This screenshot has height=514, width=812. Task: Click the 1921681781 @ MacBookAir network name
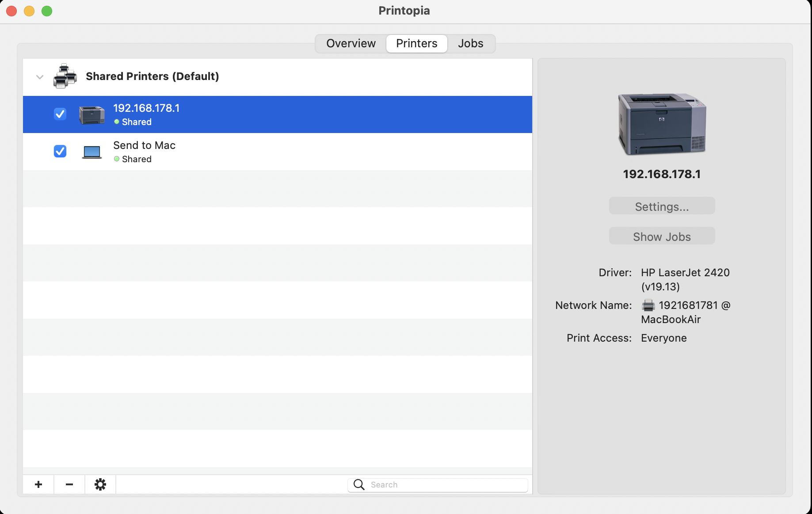tap(686, 312)
